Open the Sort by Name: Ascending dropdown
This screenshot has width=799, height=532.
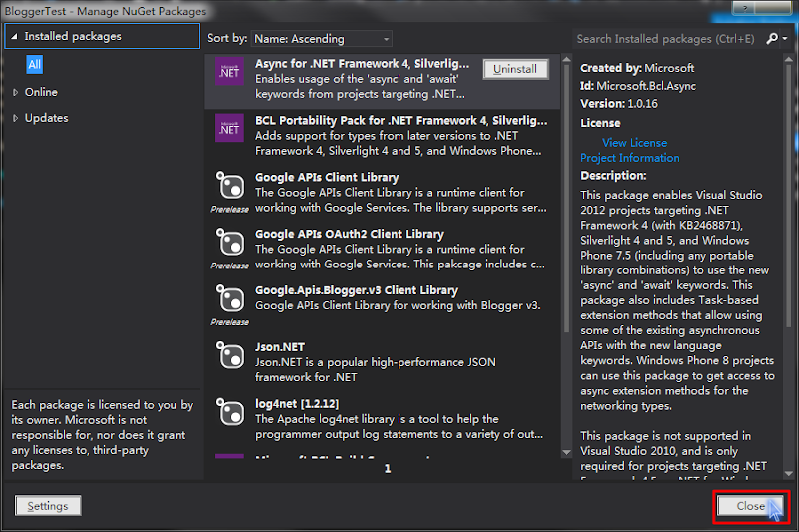click(x=321, y=39)
